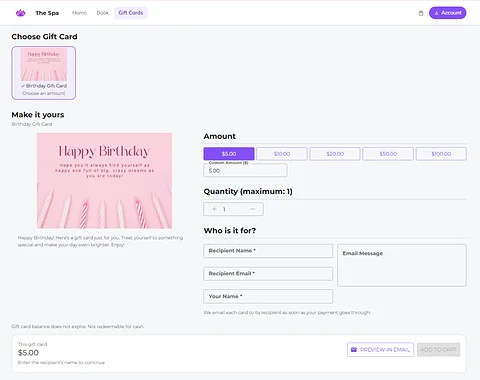This screenshot has width=480, height=380.
Task: Click the Add to Cart button
Action: coord(439,350)
